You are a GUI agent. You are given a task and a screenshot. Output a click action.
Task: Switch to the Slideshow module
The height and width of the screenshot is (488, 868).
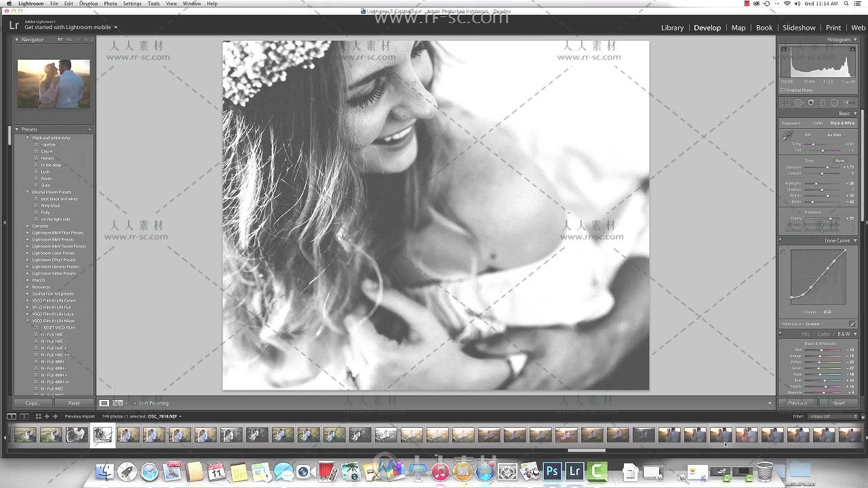(799, 28)
